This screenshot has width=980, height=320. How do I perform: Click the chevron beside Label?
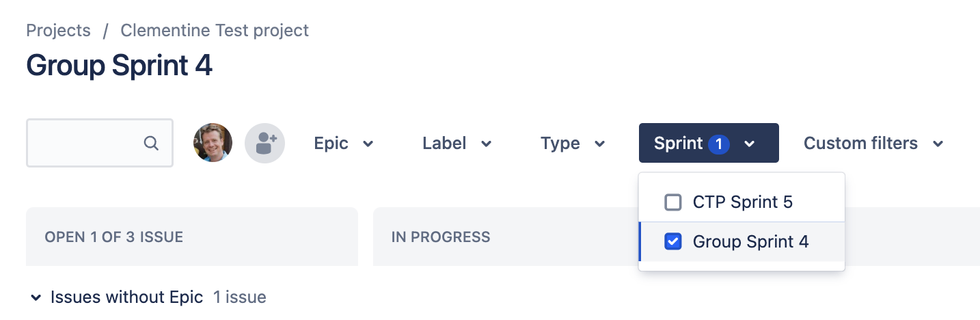pyautogui.click(x=487, y=144)
